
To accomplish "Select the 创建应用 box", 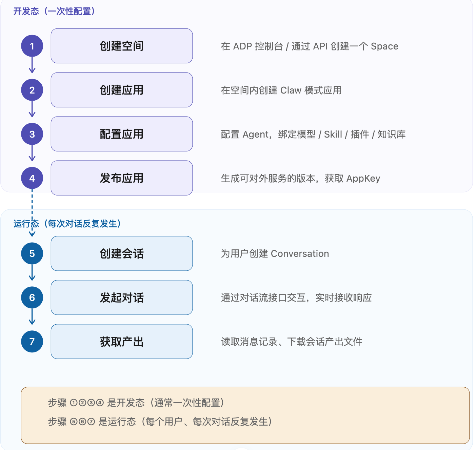I will tap(122, 90).
